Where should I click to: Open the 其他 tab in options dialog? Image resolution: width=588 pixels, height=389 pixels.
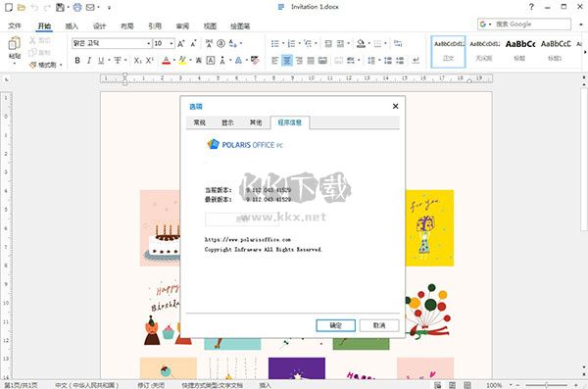tap(256, 122)
